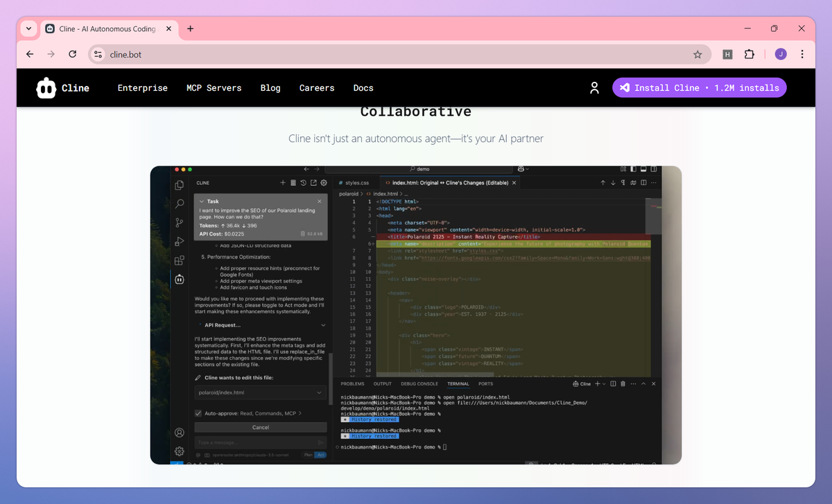Click the address bar showing cline.bot

399,54
